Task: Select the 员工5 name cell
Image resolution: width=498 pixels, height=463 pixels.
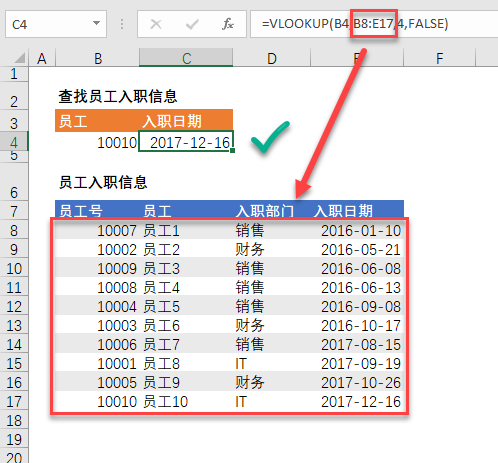Action: 186,306
